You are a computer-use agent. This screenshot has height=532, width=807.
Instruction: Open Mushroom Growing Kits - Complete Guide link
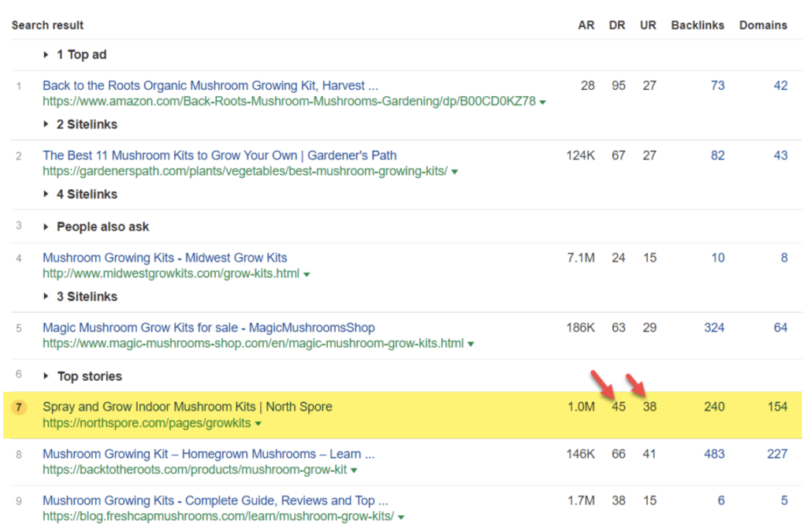pos(215,500)
